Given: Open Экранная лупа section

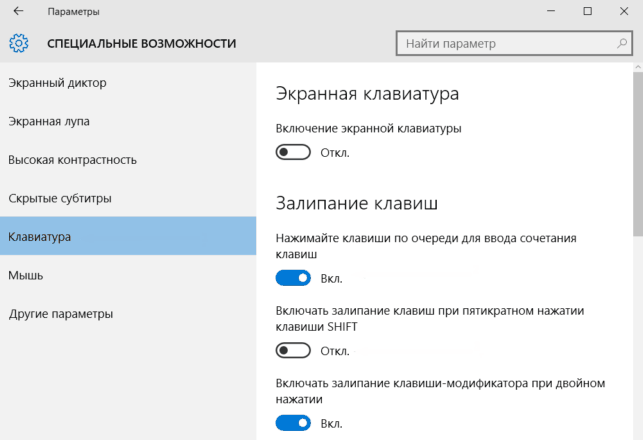Looking at the screenshot, I should click(128, 121).
